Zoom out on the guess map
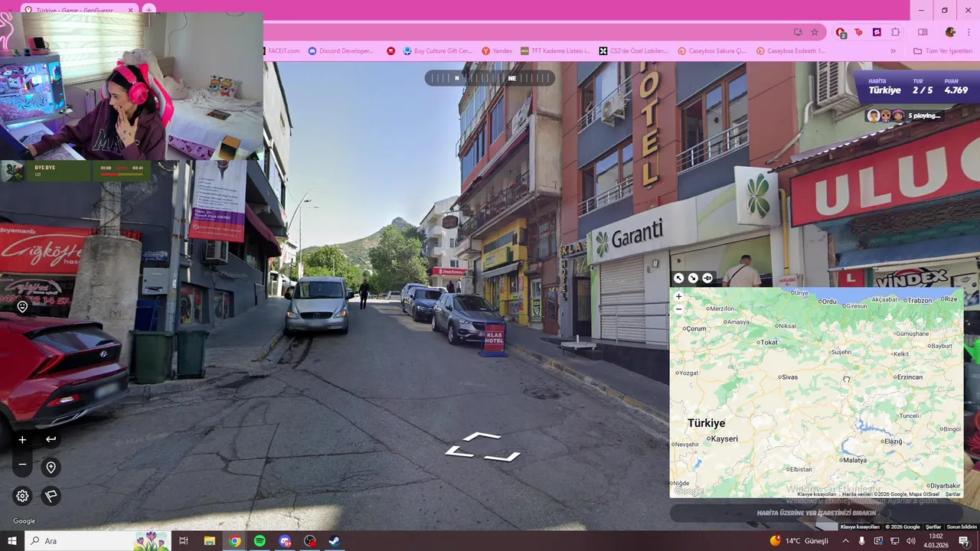 pyautogui.click(x=678, y=309)
